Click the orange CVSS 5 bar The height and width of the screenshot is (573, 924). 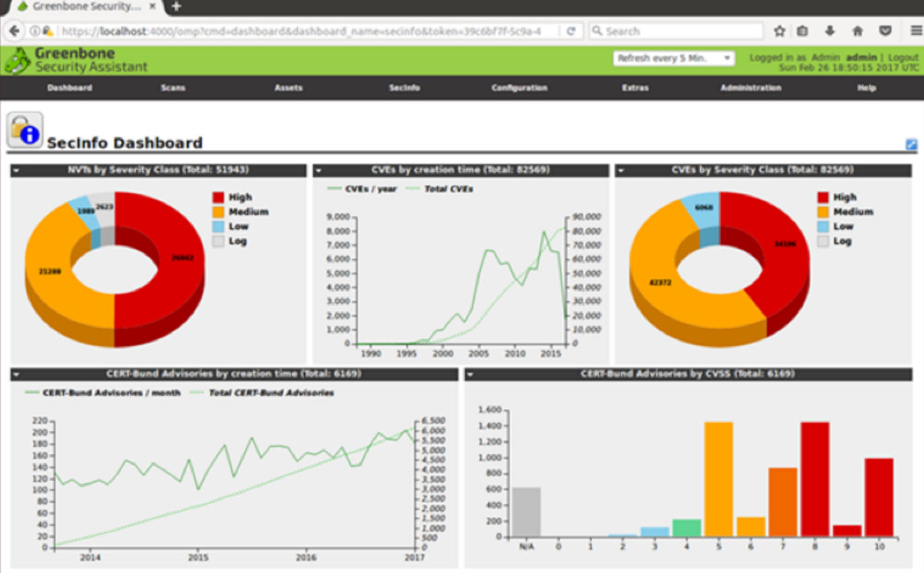(x=718, y=479)
